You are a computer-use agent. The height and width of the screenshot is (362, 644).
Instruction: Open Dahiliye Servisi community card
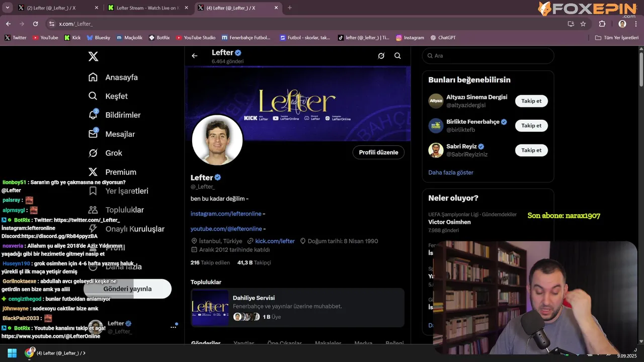coord(297,307)
